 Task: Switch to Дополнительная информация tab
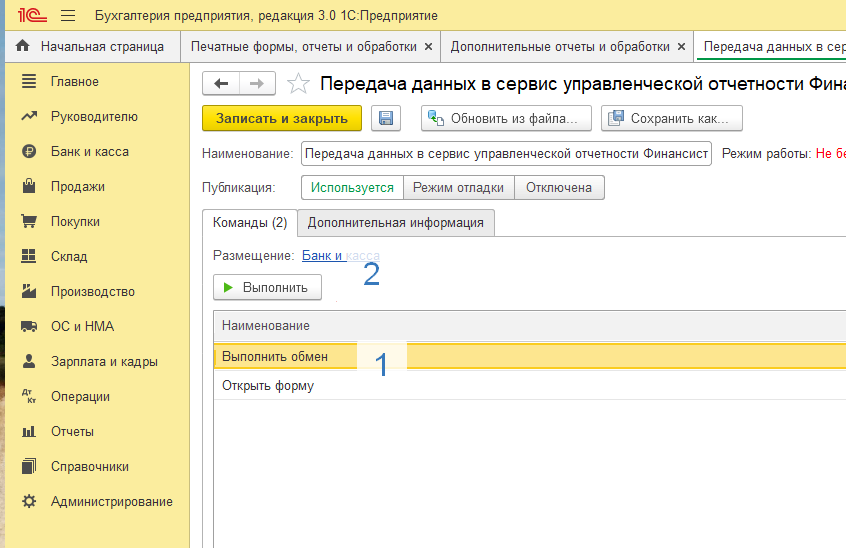pyautogui.click(x=395, y=223)
